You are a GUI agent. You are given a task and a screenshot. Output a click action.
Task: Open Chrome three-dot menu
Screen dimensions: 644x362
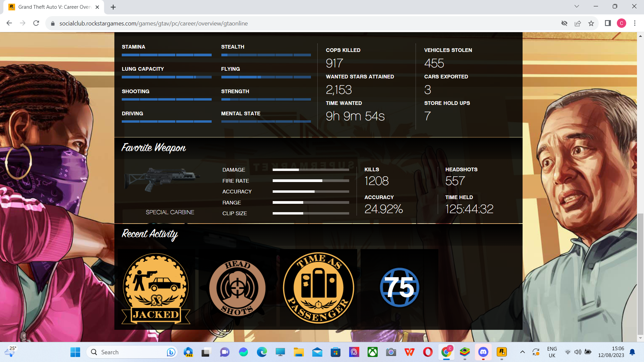click(x=635, y=23)
